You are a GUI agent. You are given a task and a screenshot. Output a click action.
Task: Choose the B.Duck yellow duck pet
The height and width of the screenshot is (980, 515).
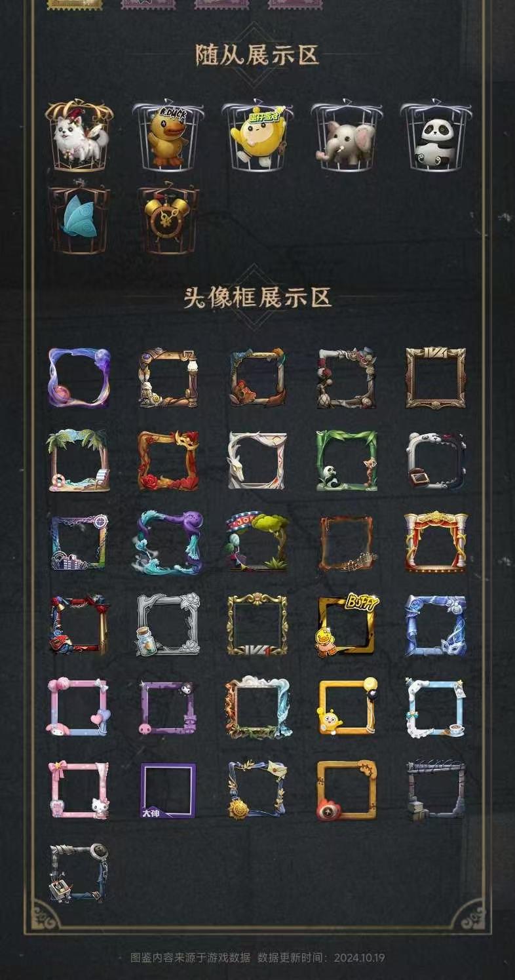(x=168, y=135)
